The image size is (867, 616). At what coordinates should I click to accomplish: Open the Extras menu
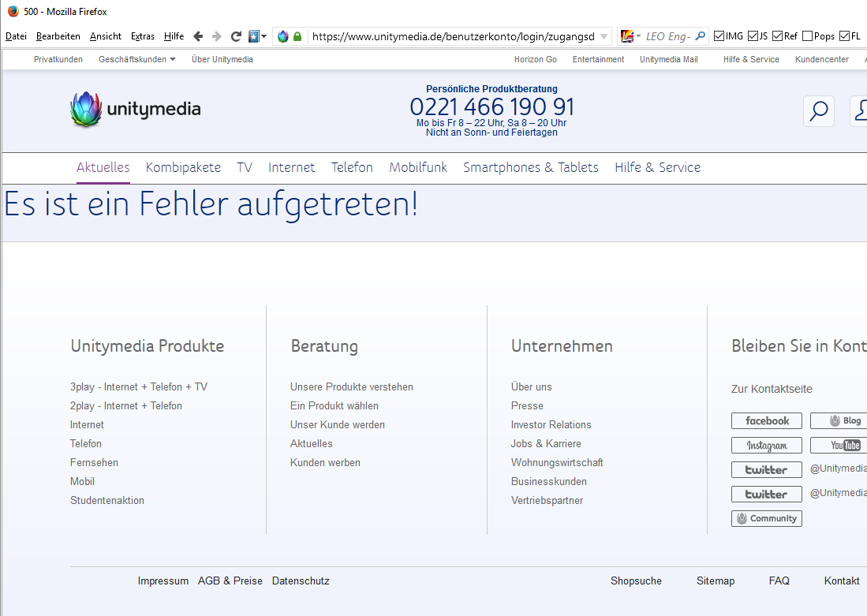point(143,36)
